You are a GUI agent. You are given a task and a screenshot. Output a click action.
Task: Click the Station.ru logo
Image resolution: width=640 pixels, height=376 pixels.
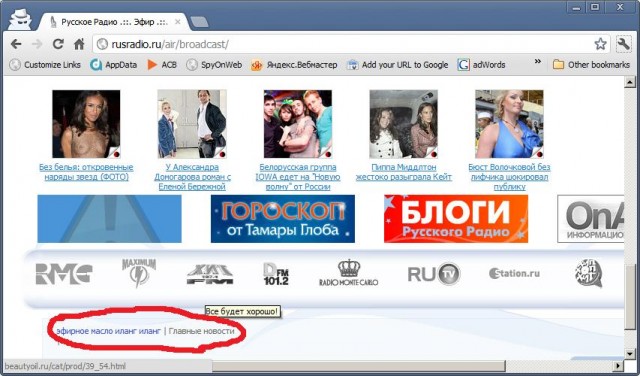click(514, 274)
